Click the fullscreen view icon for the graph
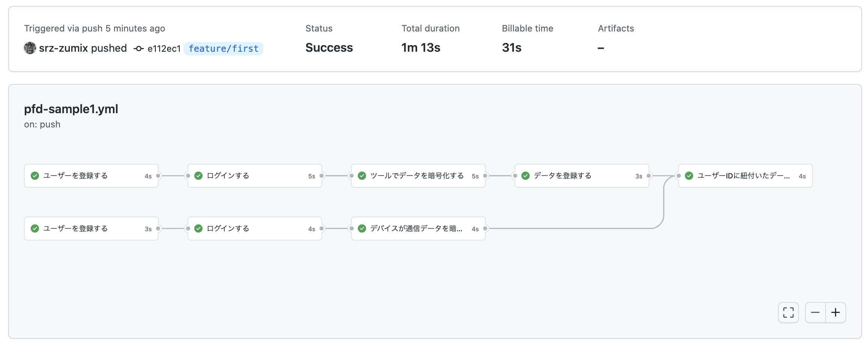 pos(788,312)
